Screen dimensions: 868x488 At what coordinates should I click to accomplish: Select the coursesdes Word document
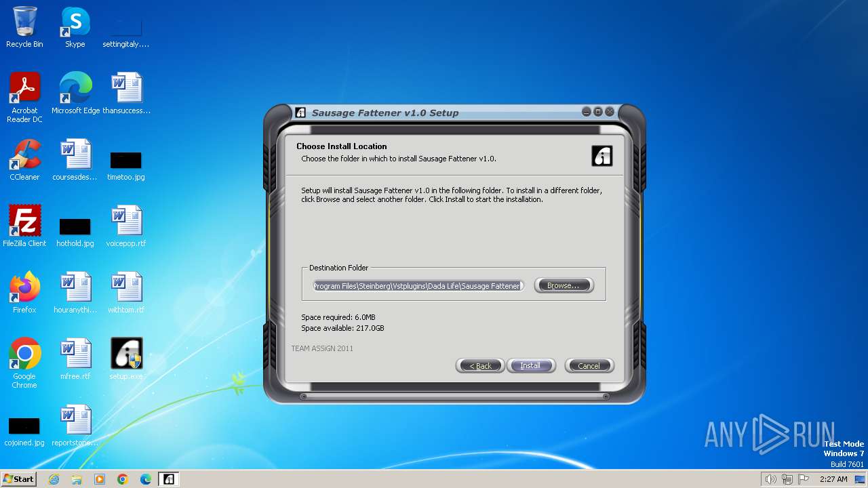(x=75, y=160)
